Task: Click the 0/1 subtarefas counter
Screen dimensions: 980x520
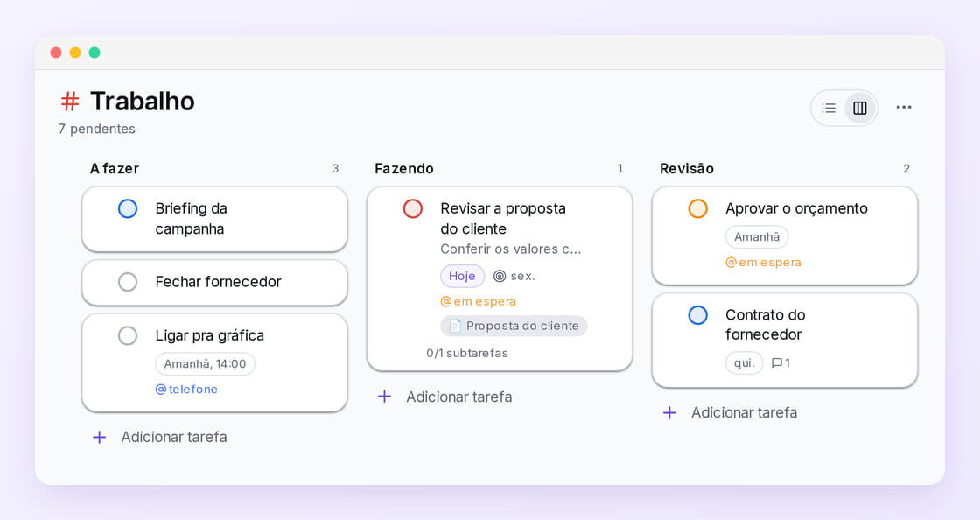Action: click(x=467, y=353)
